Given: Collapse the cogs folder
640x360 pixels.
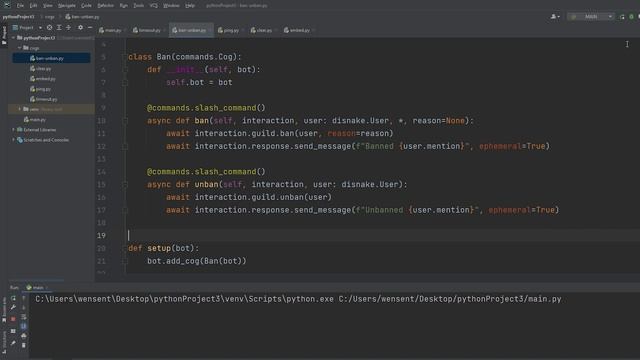Looking at the screenshot, I should coord(19,48).
